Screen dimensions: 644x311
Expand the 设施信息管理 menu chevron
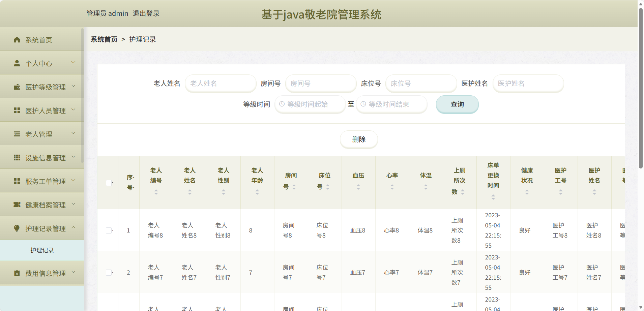tap(74, 157)
